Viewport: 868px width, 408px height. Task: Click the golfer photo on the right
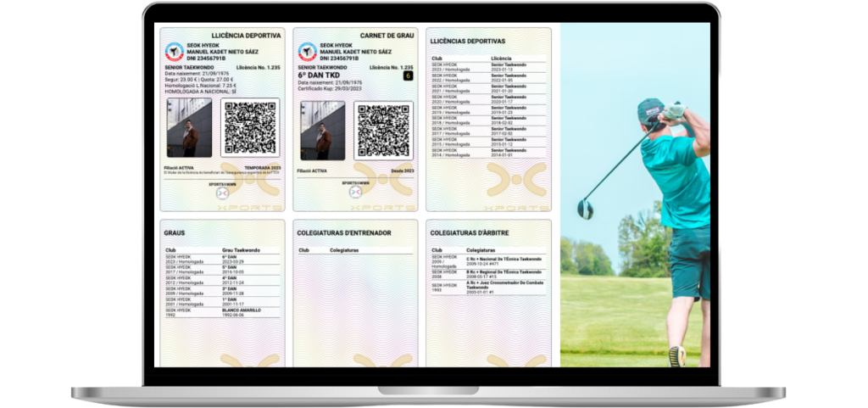pos(634,195)
